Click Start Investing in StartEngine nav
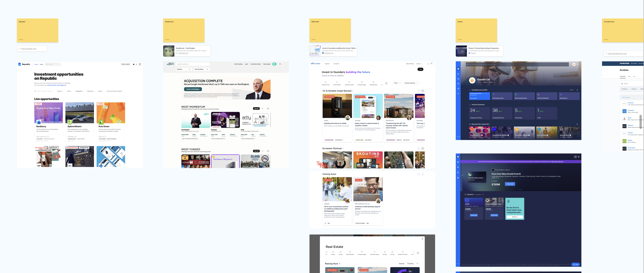The height and width of the screenshot is (273, 644). [238, 64]
